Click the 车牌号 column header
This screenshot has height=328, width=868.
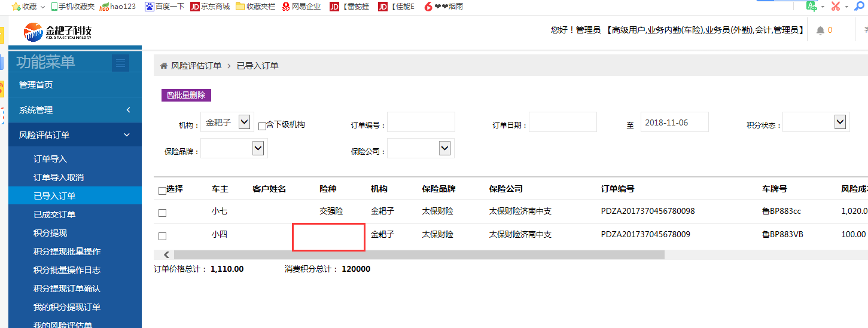coord(775,189)
